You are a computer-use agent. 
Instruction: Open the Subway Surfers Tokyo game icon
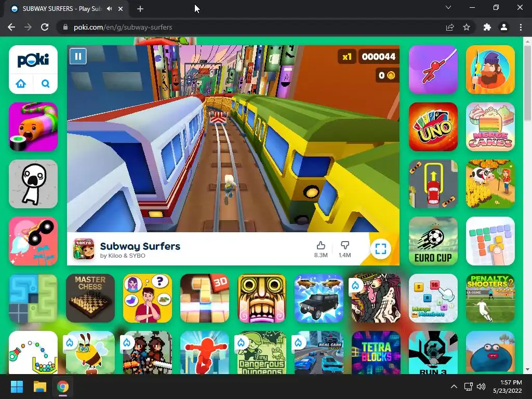[84, 249]
